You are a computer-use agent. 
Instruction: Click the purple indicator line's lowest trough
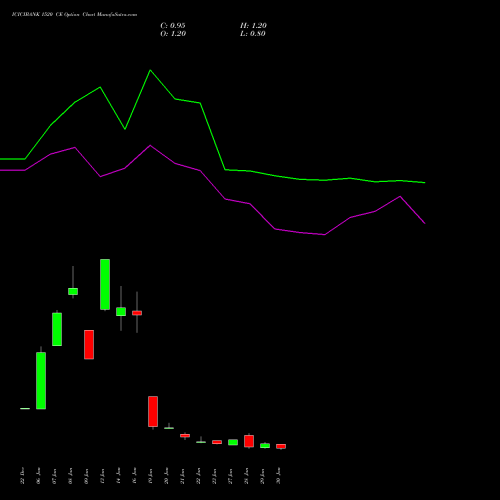point(324,235)
